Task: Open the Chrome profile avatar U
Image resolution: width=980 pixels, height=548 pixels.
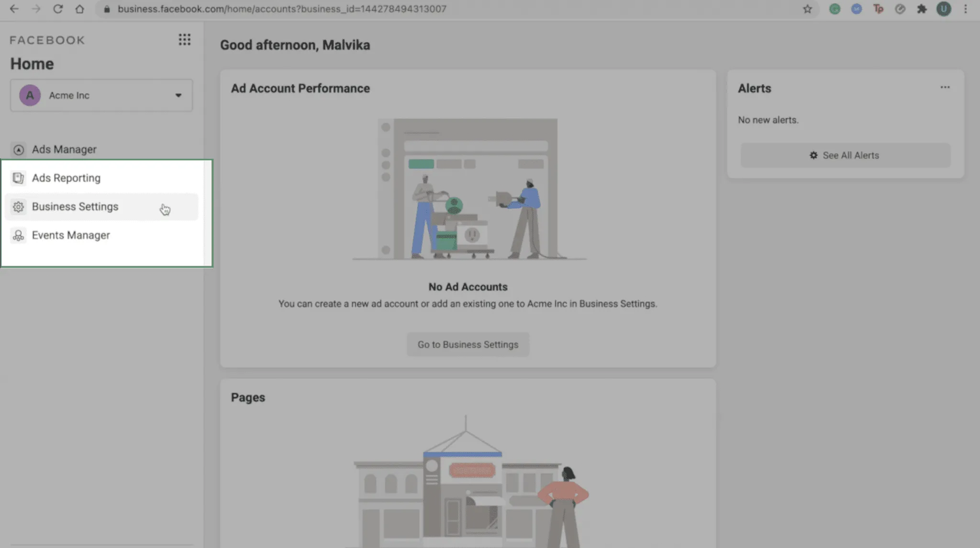Action: (944, 9)
